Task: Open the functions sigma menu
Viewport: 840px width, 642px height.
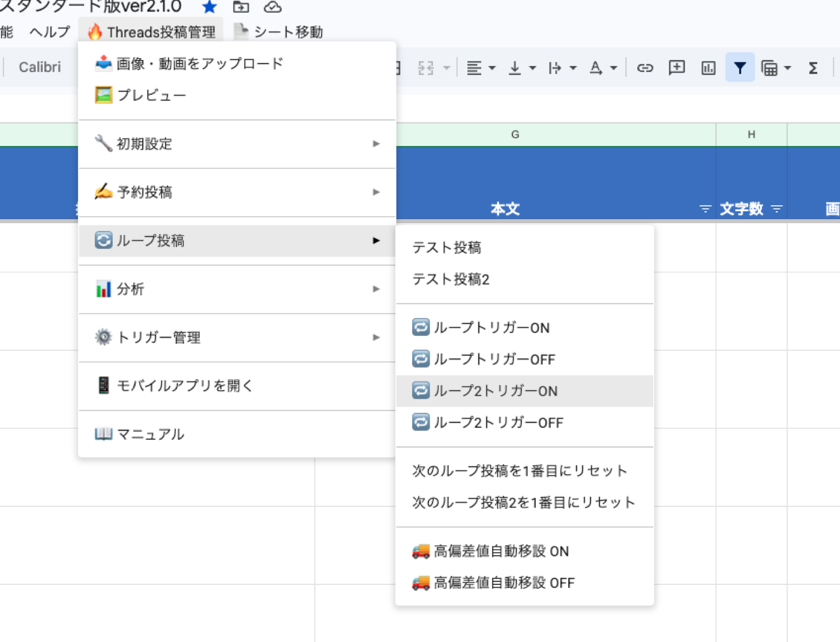Action: tap(813, 68)
